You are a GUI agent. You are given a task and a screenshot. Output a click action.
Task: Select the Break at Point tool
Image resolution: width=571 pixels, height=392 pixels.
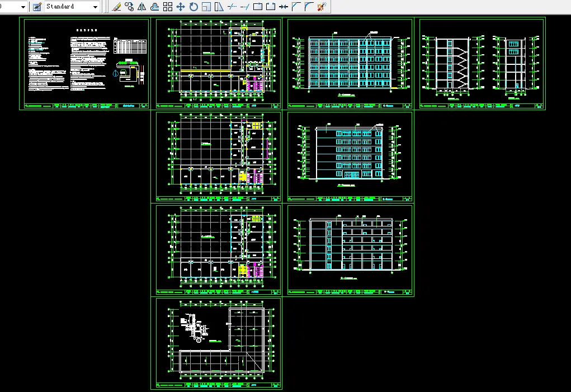click(257, 7)
